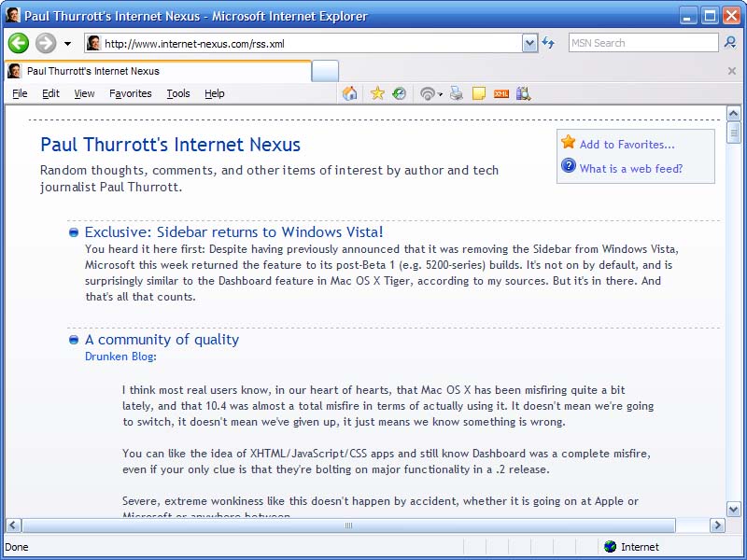Viewport: 747px width, 560px height.
Task: Select the Paul Thurrott's Internet Nexus tab
Action: point(158,72)
